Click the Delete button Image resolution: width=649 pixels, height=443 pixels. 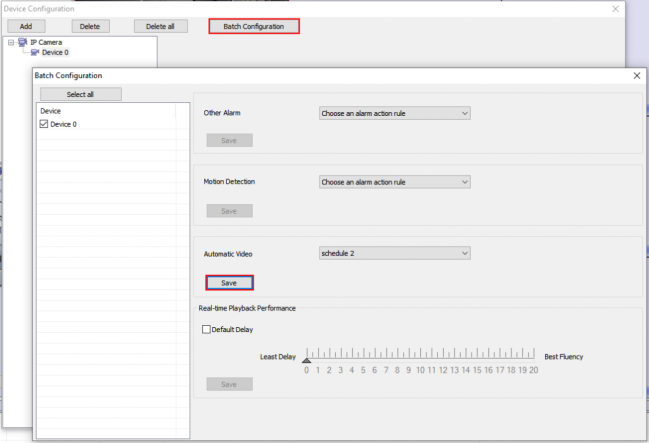90,26
